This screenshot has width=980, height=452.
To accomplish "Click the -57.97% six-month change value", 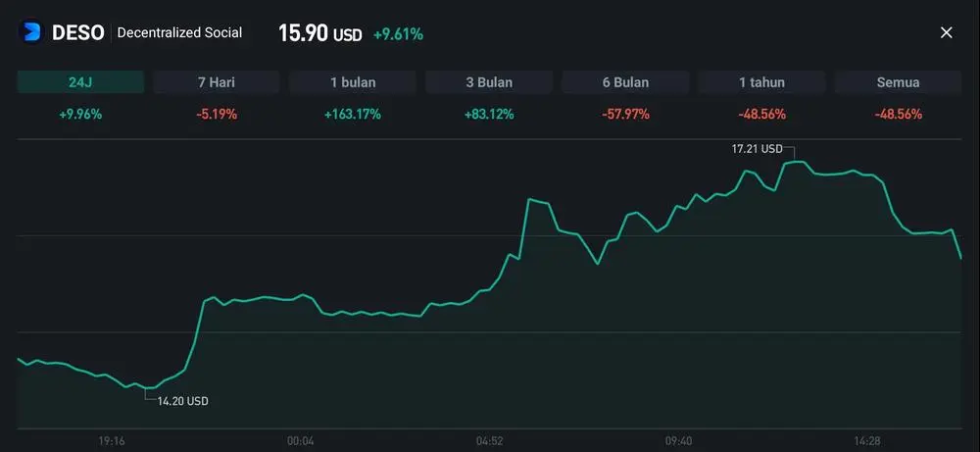I will [625, 114].
